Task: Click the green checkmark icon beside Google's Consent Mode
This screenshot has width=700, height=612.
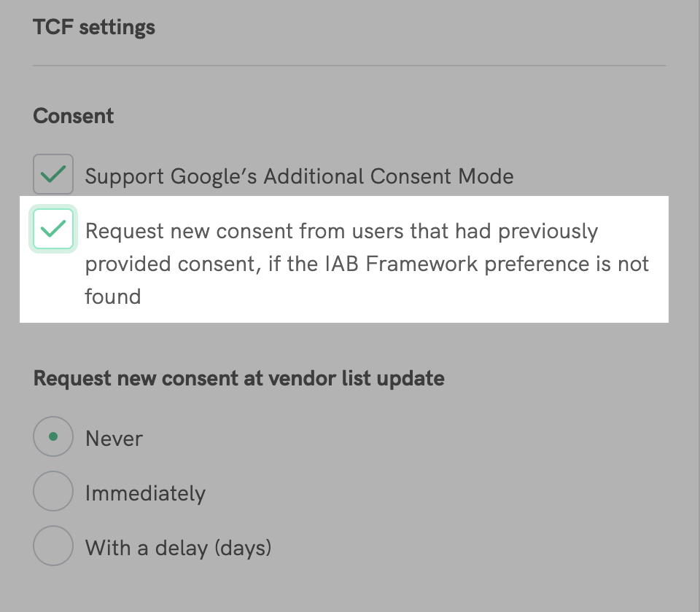Action: tap(53, 174)
